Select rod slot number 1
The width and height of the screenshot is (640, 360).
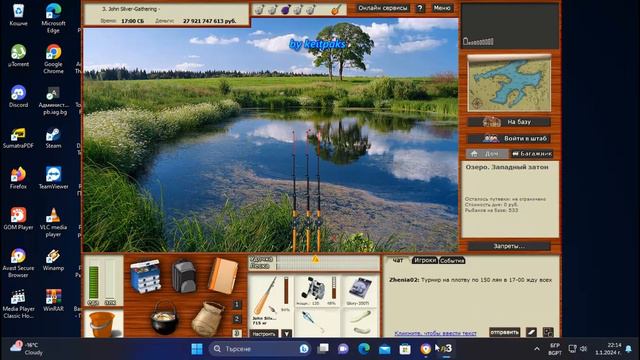pos(237,304)
